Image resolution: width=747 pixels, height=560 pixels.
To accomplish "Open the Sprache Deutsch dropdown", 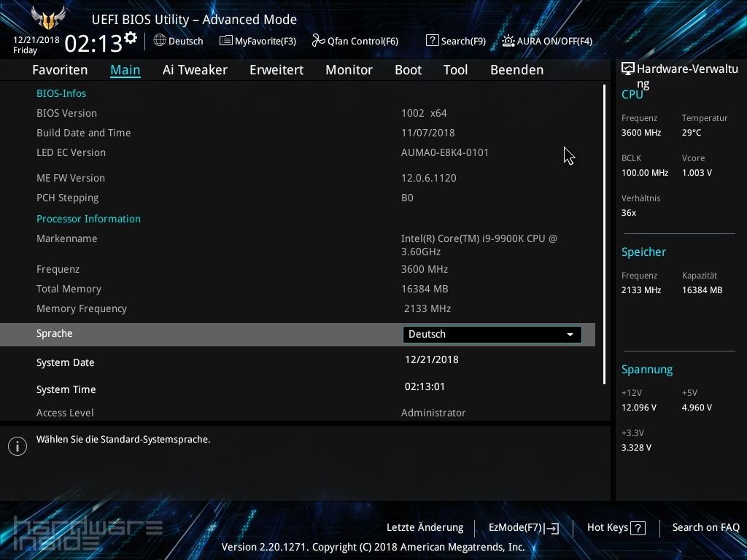I will coord(492,334).
